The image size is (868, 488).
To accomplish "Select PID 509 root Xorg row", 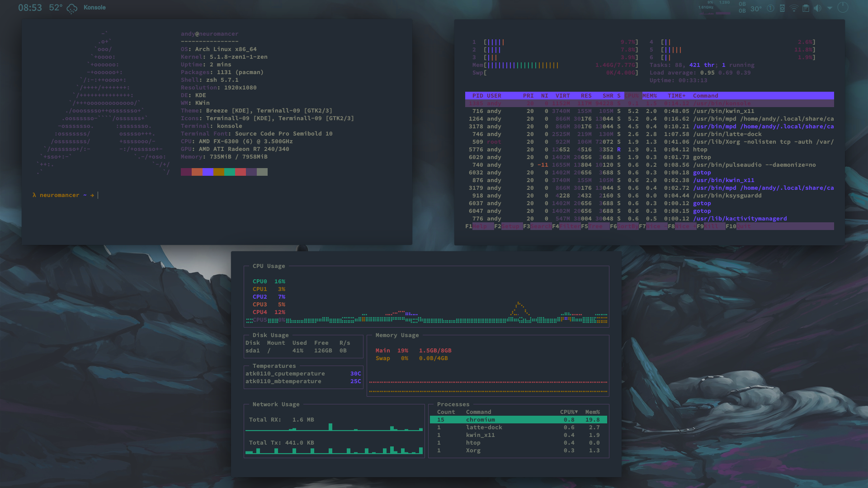I will coord(650,142).
